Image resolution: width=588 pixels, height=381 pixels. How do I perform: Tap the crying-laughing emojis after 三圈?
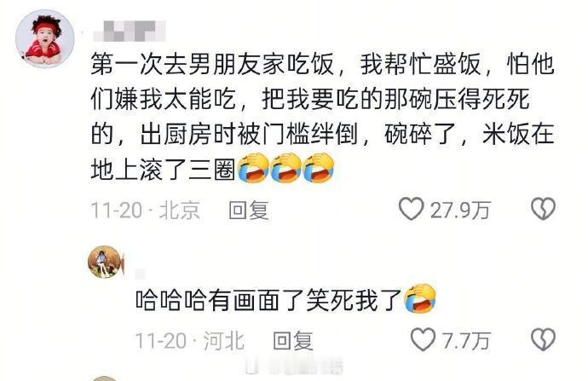point(285,168)
